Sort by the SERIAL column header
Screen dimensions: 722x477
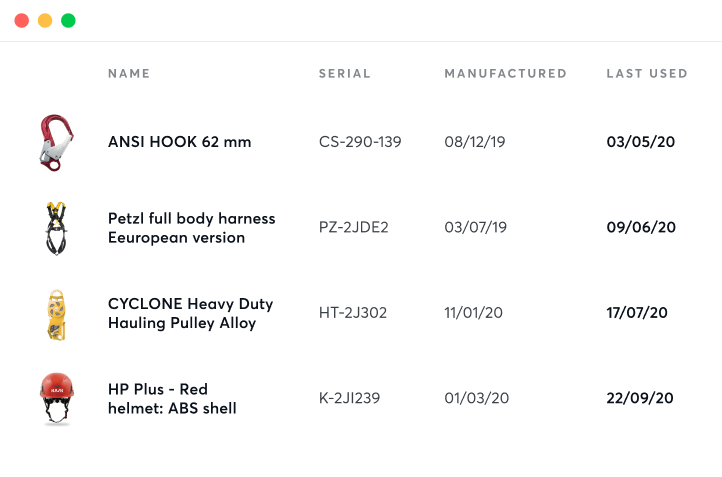(345, 73)
